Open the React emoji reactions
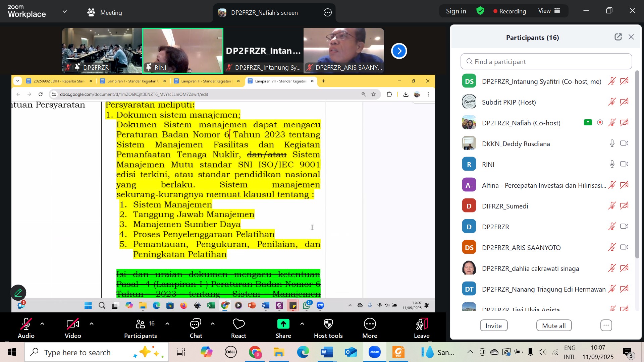 (238, 328)
